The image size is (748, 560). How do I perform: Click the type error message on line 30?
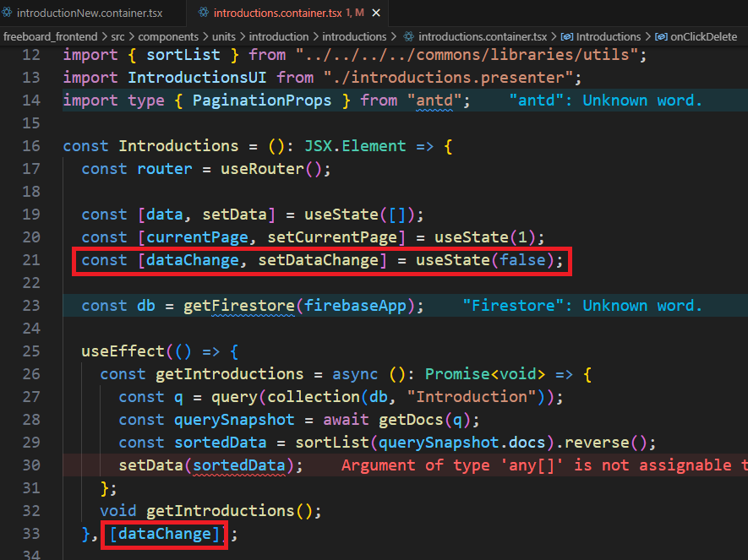tap(544, 465)
